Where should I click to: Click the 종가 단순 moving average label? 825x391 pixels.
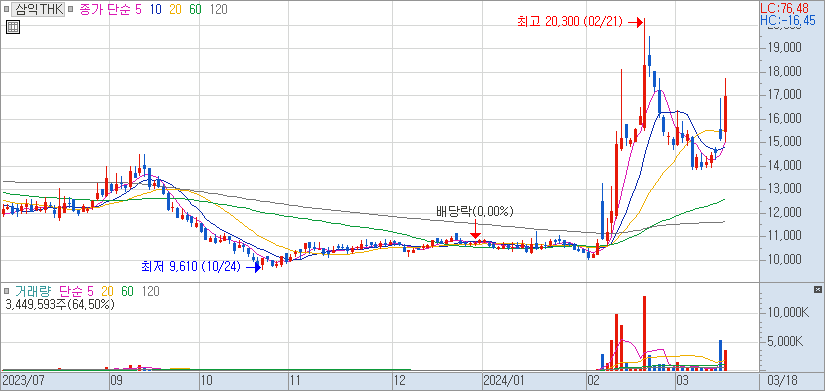[105, 9]
